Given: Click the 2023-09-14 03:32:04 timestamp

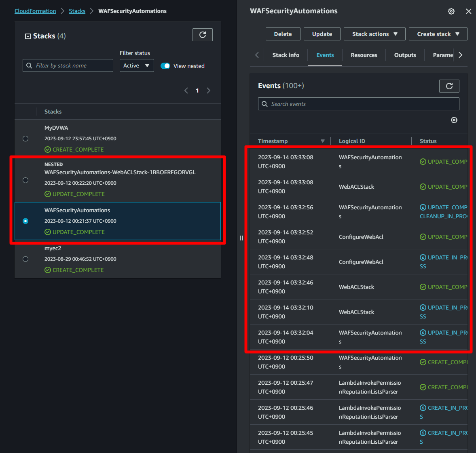Looking at the screenshot, I should pyautogui.click(x=286, y=337).
